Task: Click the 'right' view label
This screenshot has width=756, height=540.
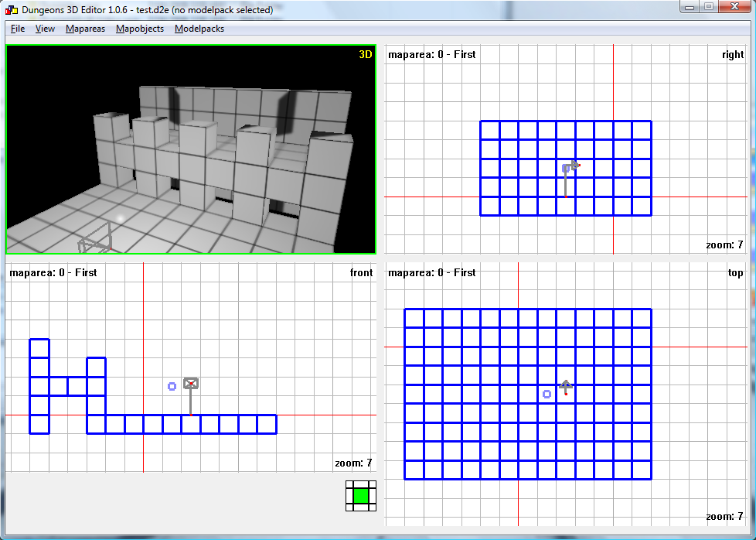Action: point(733,54)
